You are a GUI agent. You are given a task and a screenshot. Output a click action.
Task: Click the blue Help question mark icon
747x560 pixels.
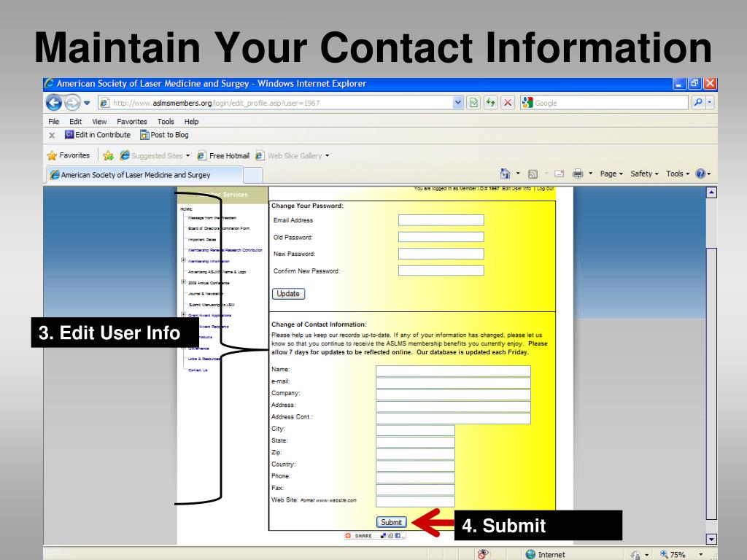coord(700,174)
